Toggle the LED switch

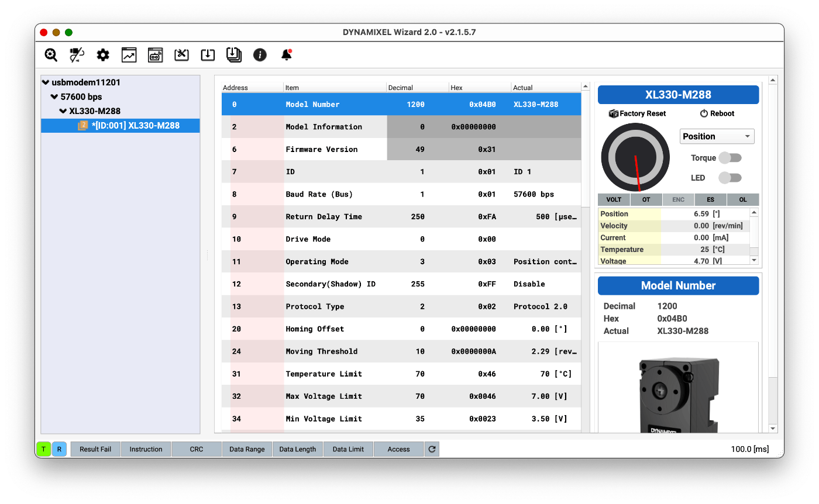729,178
